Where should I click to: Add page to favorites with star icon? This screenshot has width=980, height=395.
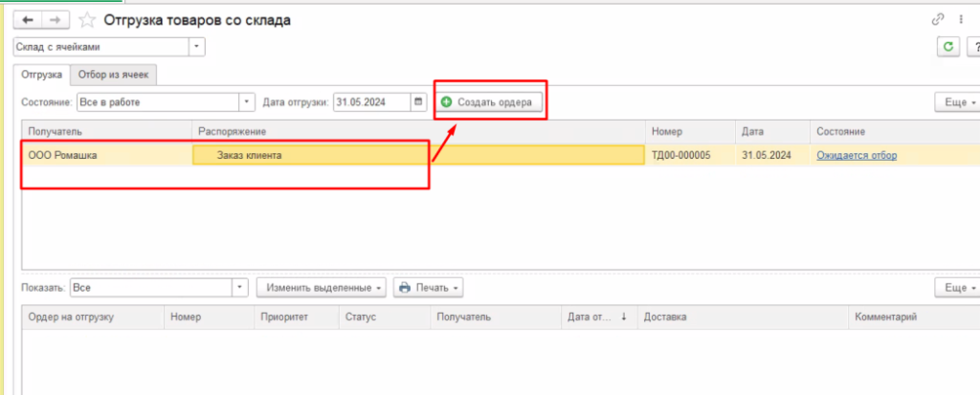87,20
